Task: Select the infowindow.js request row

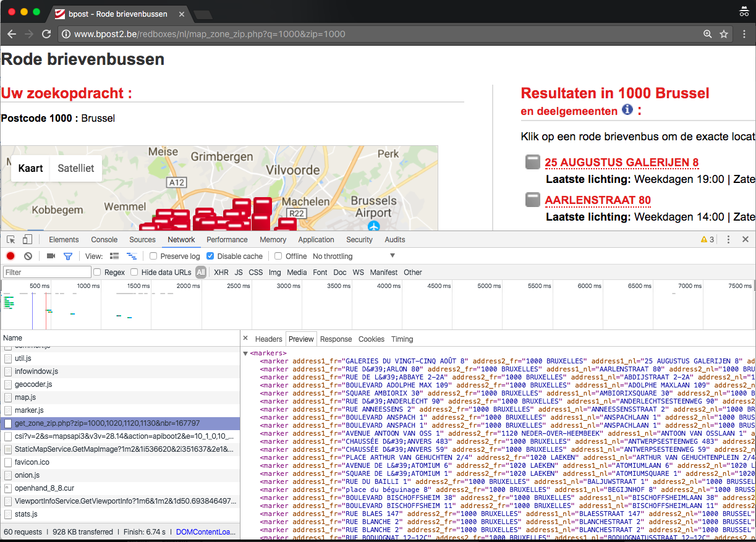Action: [121, 371]
